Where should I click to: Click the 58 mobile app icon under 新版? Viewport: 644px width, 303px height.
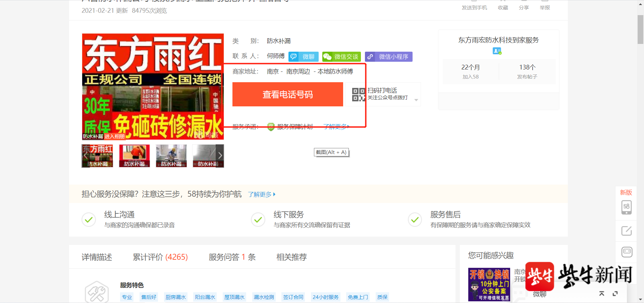coord(626,207)
